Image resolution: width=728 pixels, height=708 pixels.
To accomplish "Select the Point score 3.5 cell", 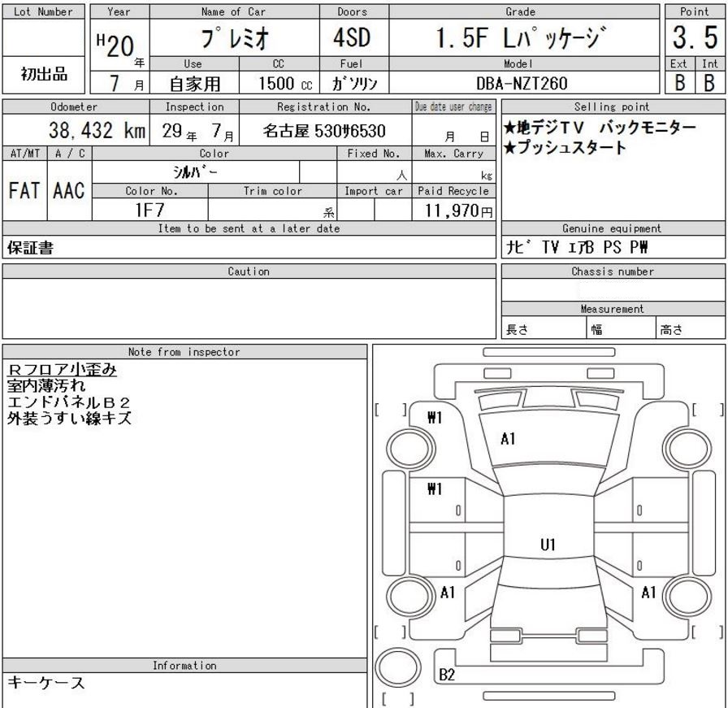I will (695, 38).
